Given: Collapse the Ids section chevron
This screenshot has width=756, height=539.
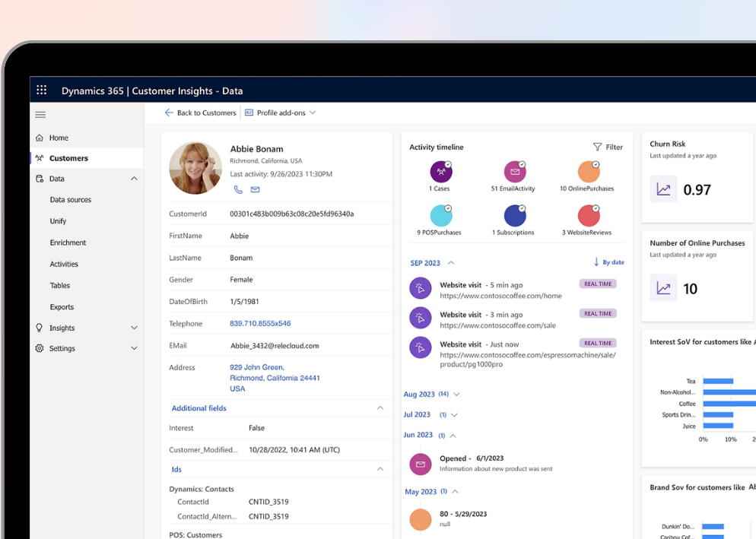Looking at the screenshot, I should click(380, 469).
